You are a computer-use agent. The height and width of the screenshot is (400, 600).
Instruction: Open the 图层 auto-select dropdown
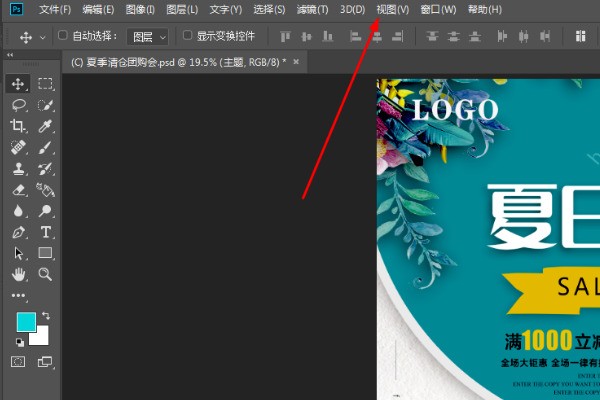point(148,37)
